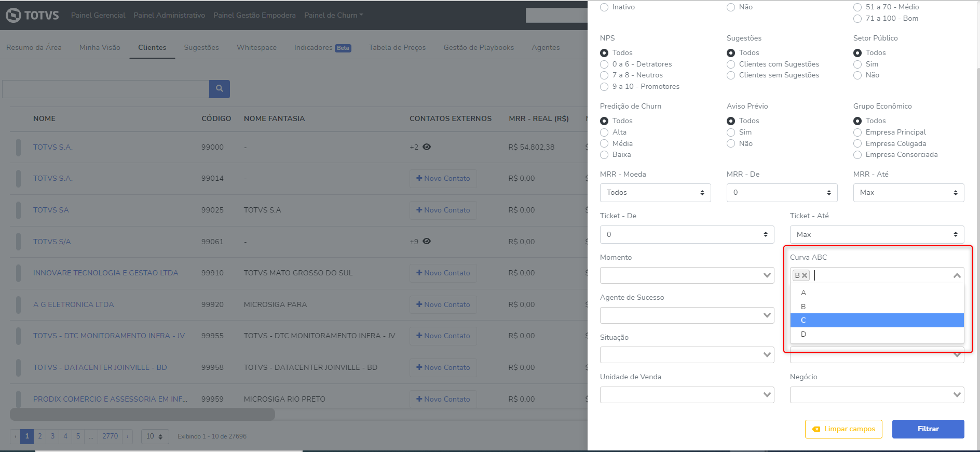The image size is (980, 452).
Task: Select Alta under Predição de Churn
Action: click(x=604, y=132)
